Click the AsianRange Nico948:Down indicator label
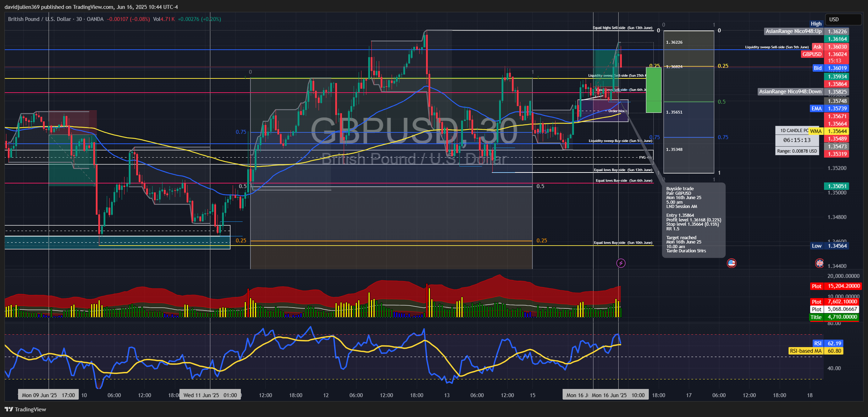Image resolution: width=868 pixels, height=417 pixels. (790, 92)
